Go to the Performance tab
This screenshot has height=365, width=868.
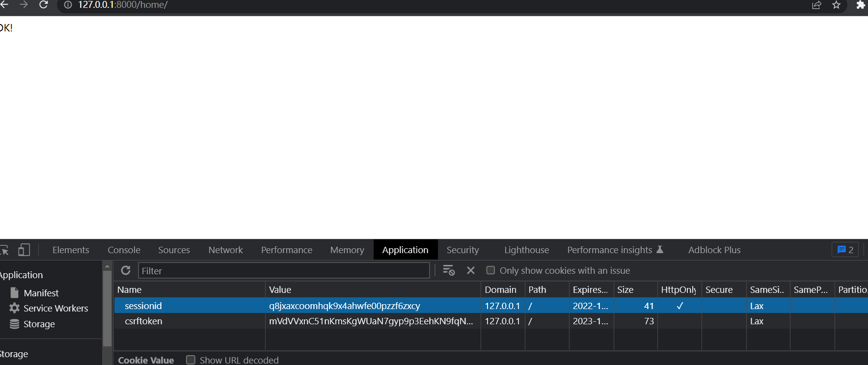click(x=287, y=250)
